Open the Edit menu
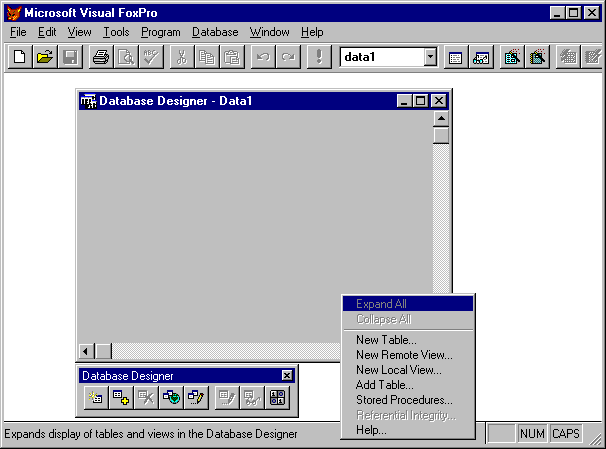 [47, 32]
